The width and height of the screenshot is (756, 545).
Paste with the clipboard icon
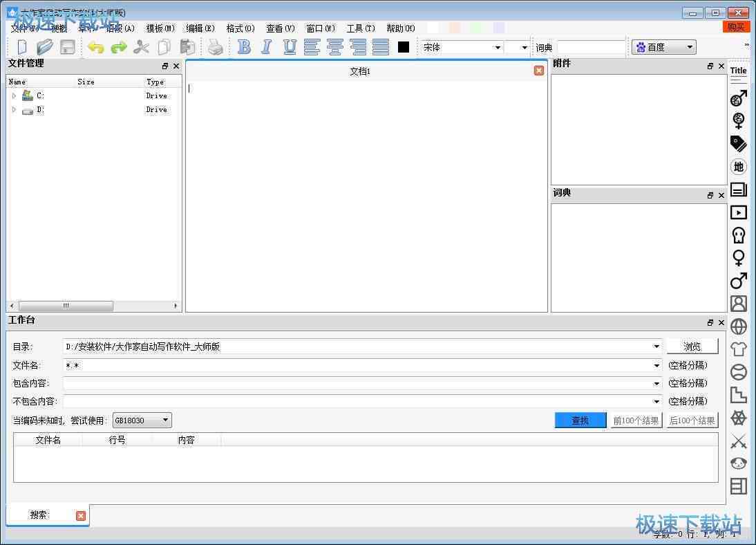187,47
